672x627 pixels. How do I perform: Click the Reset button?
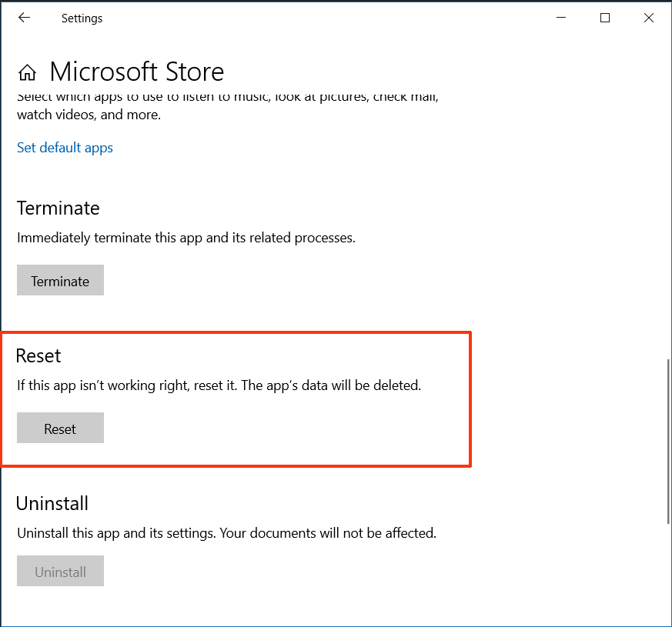(x=61, y=428)
